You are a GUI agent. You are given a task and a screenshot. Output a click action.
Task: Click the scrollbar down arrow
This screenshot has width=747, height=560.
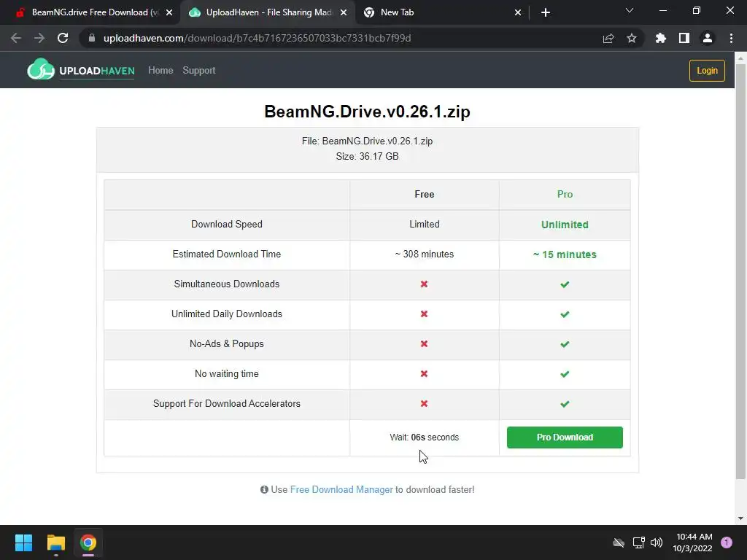click(x=740, y=518)
